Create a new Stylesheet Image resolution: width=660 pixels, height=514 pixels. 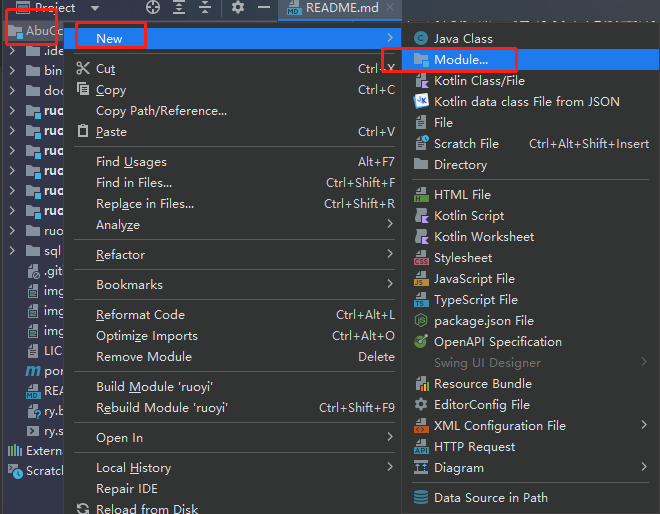click(x=531, y=258)
